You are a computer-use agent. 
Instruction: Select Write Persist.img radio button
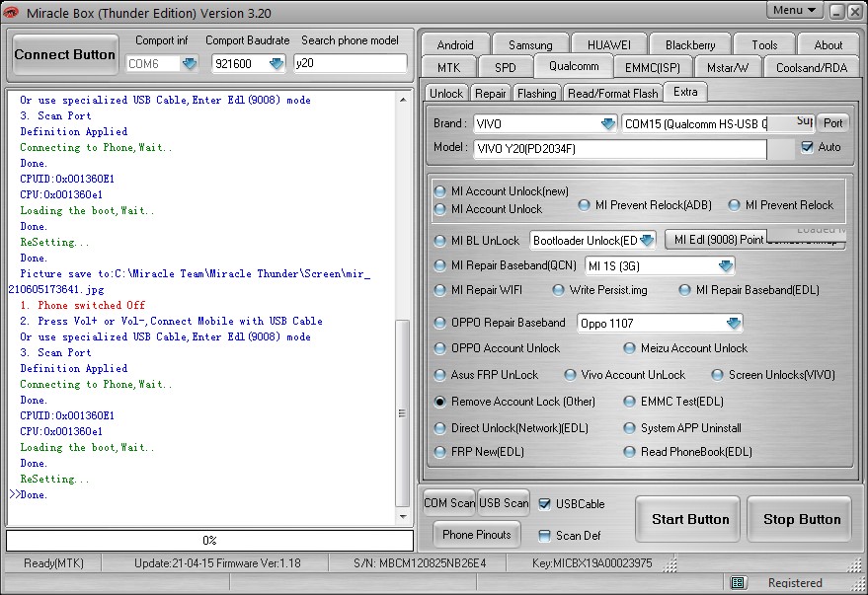558,290
